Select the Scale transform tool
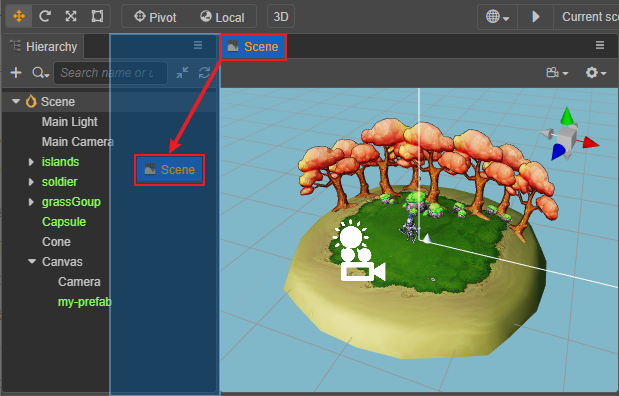619x396 pixels. 71,17
